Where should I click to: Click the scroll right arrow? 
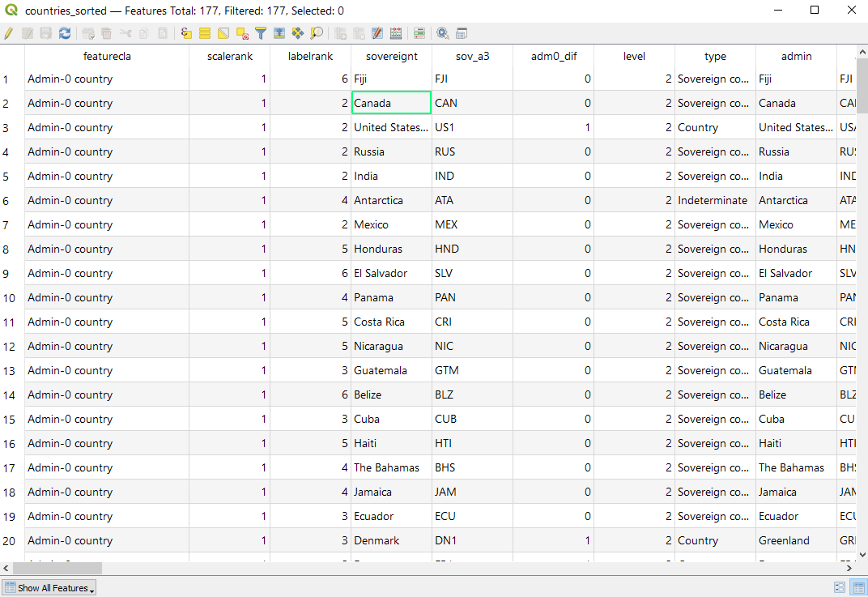click(849, 568)
